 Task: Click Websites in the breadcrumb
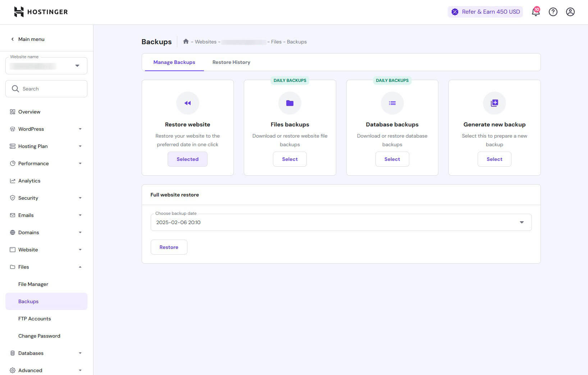coord(206,42)
